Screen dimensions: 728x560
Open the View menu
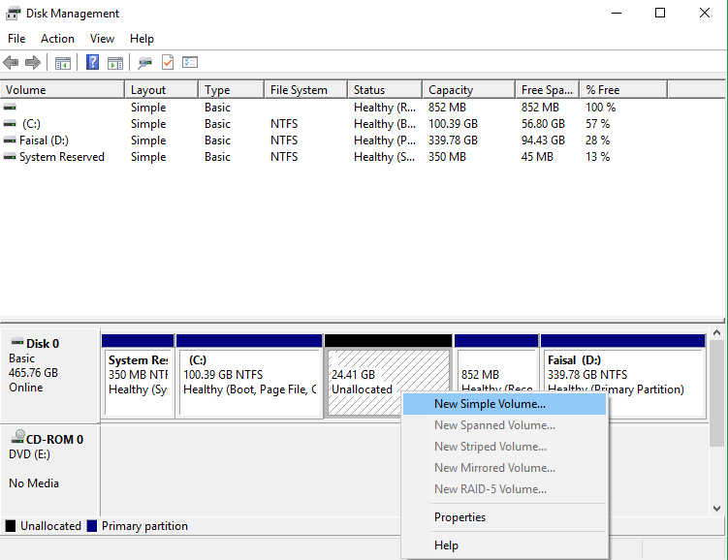pos(102,39)
